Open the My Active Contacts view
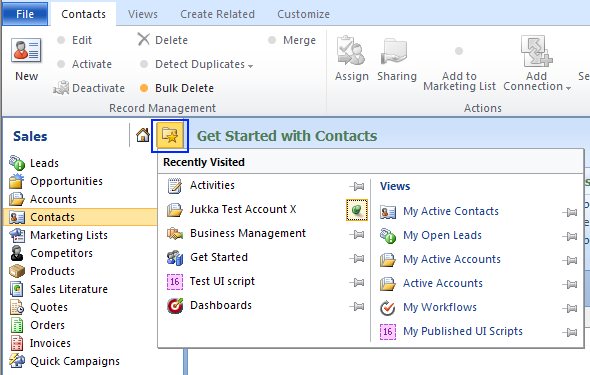Image resolution: width=590 pixels, height=375 pixels. (x=439, y=211)
